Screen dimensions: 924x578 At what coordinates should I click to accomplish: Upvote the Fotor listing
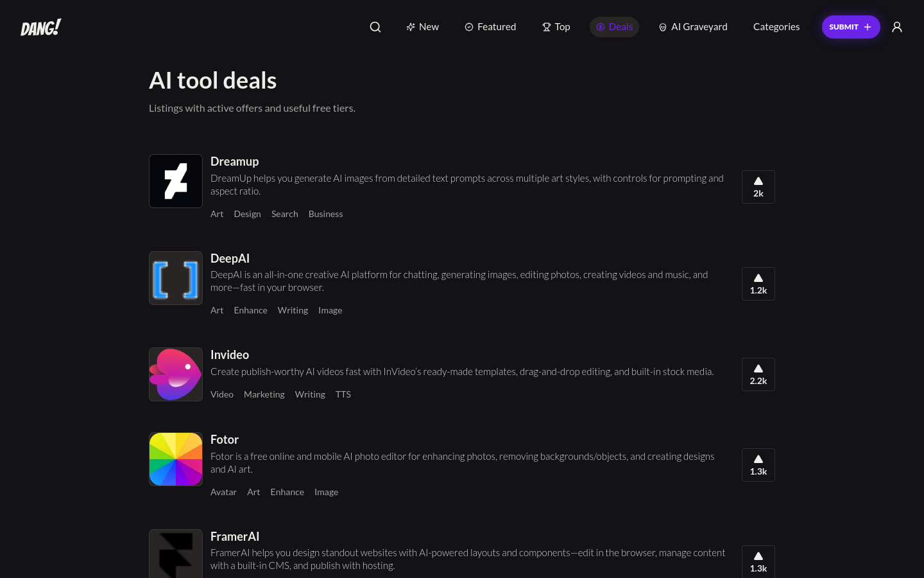[758, 465]
